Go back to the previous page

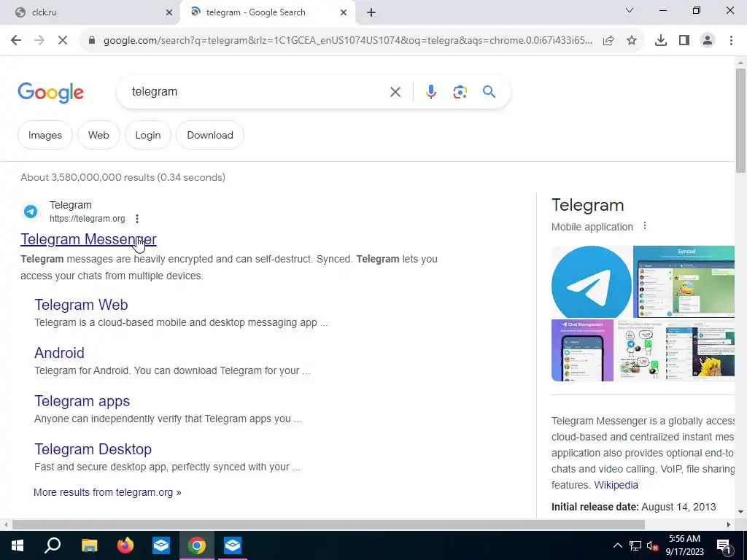pyautogui.click(x=16, y=41)
